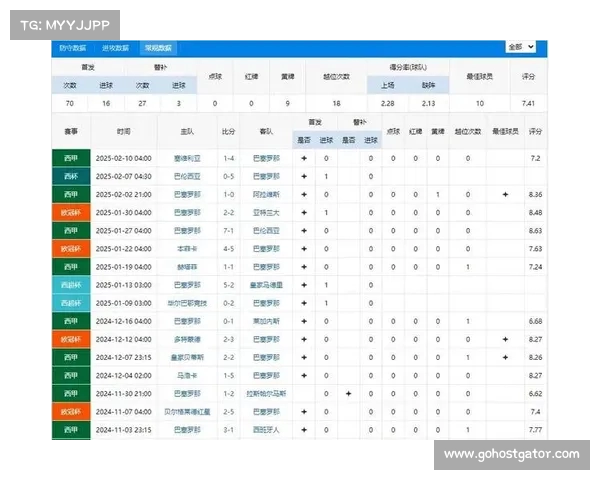Open away team 西班牙人 in 2024-11-03 row
Image resolution: width=600 pixels, height=480 pixels.
point(266,430)
